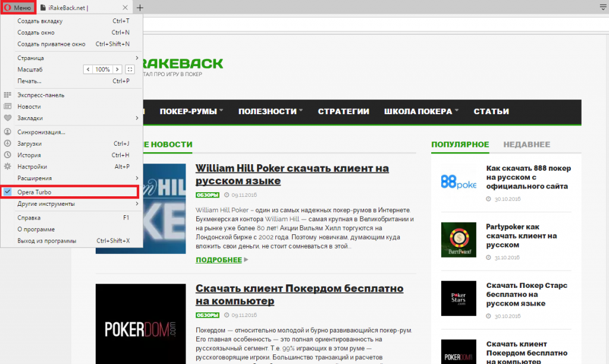Open Скачать клиент Покердом article headline
The image size is (609, 364).
(300, 294)
